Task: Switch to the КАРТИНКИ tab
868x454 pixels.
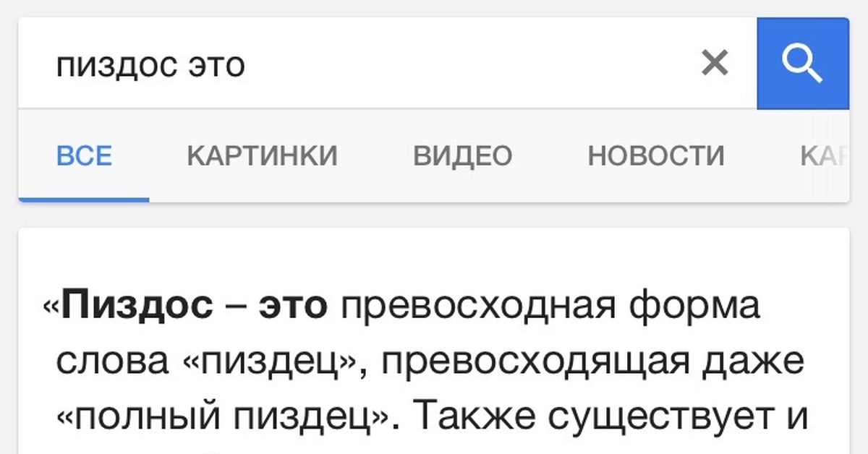Action: coord(263,155)
